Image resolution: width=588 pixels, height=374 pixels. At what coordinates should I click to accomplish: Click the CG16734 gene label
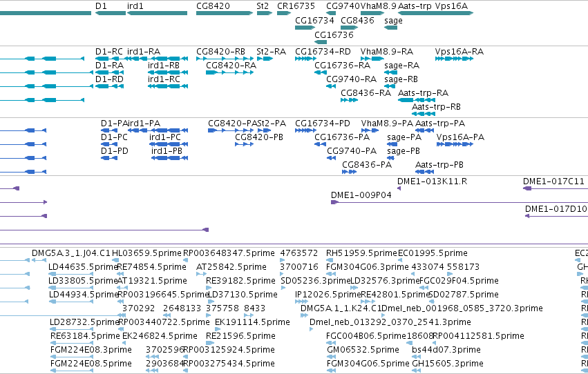[x=314, y=20]
